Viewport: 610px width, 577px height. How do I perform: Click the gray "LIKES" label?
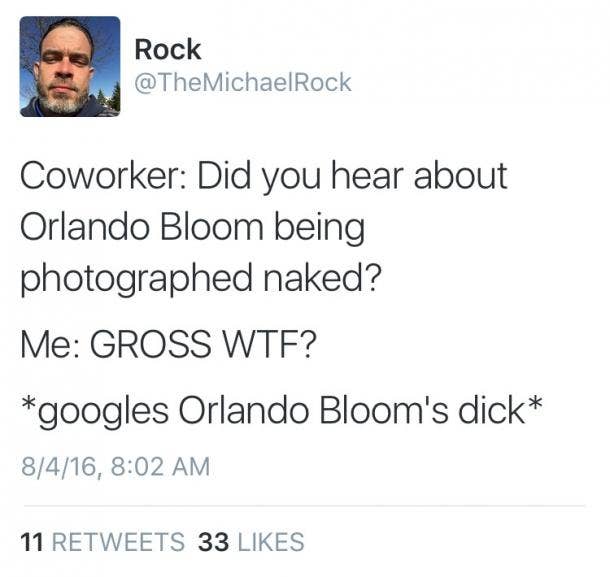[271, 542]
